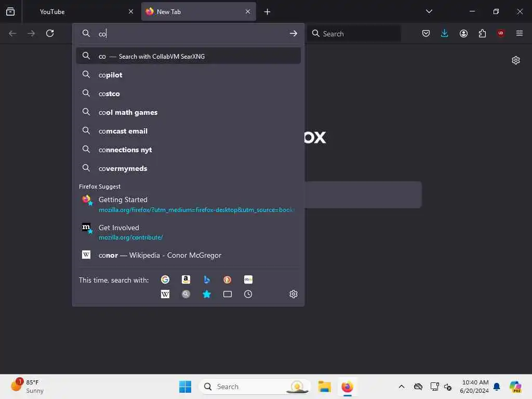
Task: Open the Get Involved mozilla.org suggestion
Action: [189, 232]
